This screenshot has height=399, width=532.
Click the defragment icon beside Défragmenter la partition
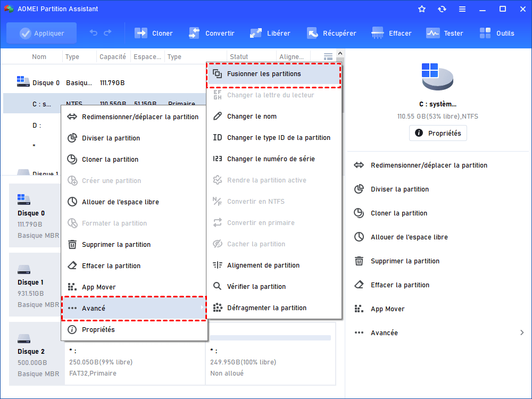(x=217, y=307)
